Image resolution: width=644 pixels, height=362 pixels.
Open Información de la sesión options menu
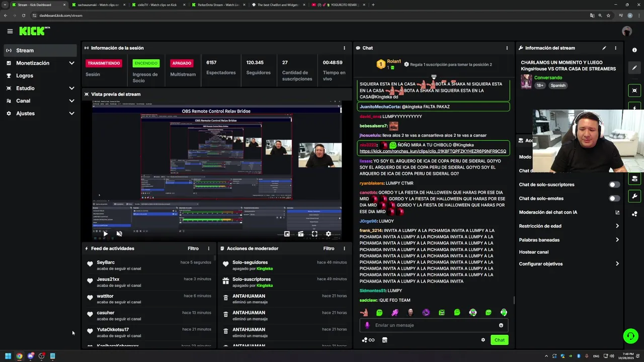coord(344,48)
